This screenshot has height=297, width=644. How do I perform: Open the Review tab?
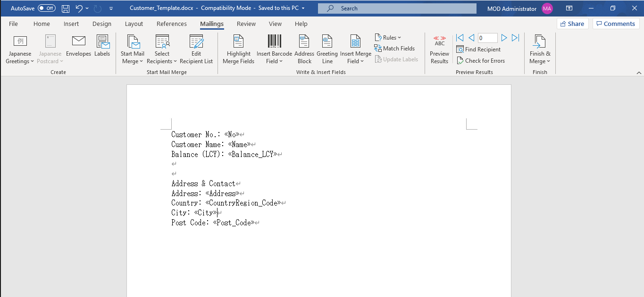click(246, 24)
